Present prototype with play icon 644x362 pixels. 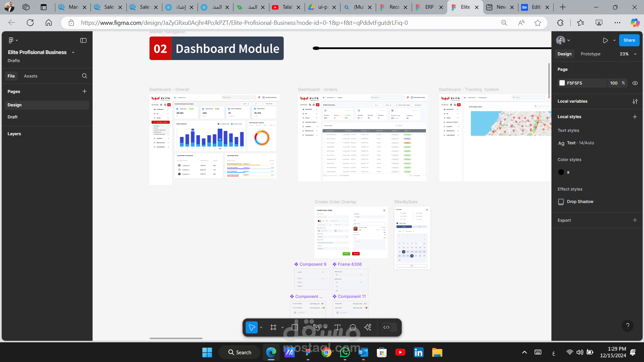click(x=605, y=40)
